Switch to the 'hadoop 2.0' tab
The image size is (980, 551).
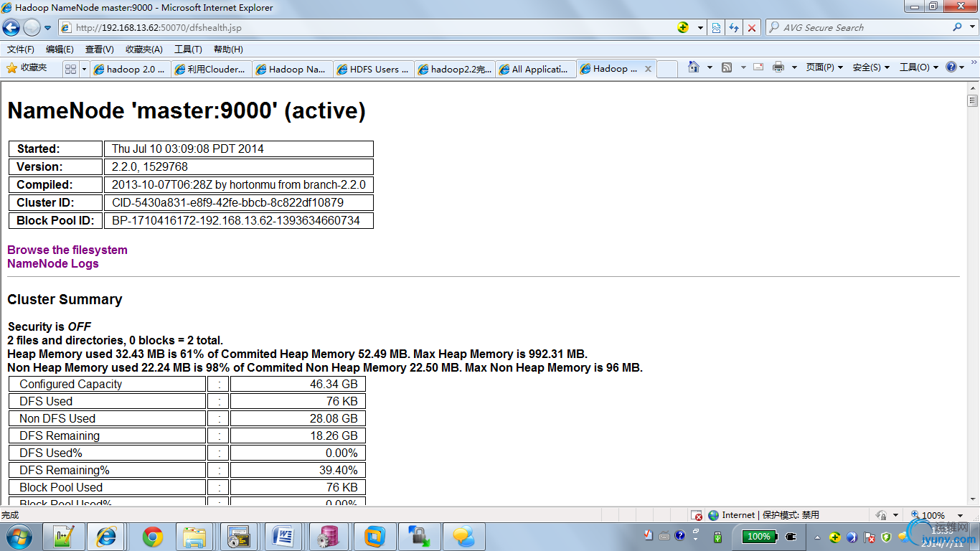click(x=131, y=69)
